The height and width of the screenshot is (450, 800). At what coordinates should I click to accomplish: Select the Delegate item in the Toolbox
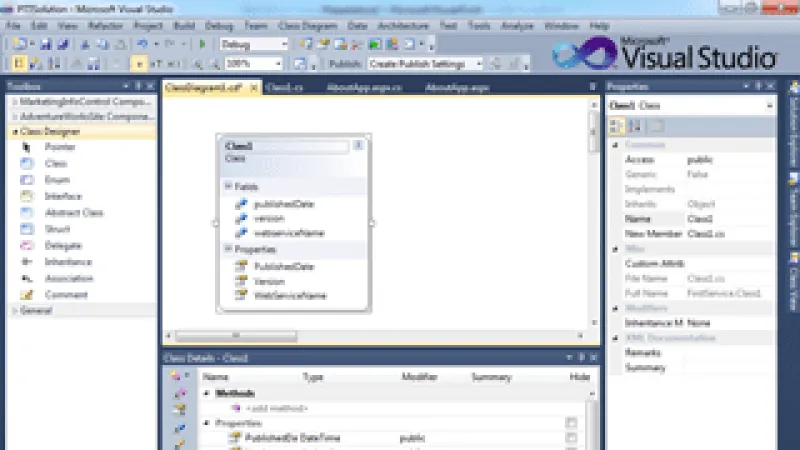click(63, 245)
